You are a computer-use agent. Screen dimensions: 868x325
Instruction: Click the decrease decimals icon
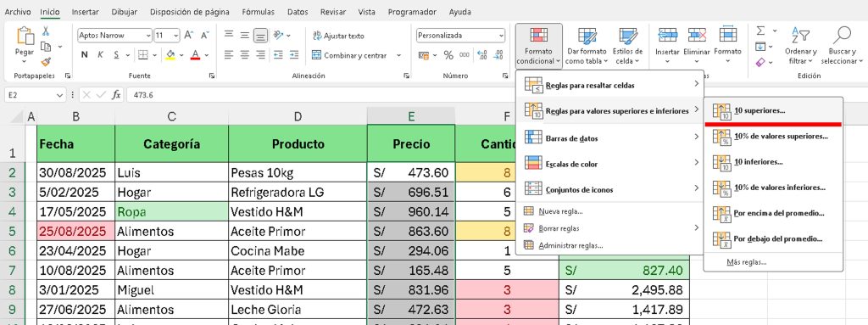tap(498, 55)
